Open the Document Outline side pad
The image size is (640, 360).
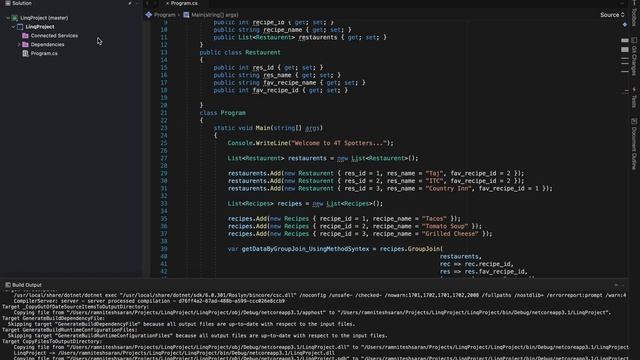[634, 144]
